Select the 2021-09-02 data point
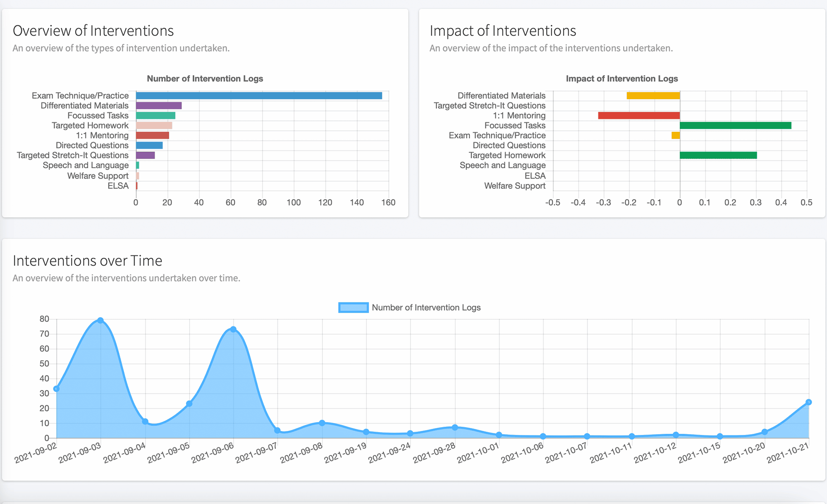This screenshot has height=504, width=827. pyautogui.click(x=57, y=389)
